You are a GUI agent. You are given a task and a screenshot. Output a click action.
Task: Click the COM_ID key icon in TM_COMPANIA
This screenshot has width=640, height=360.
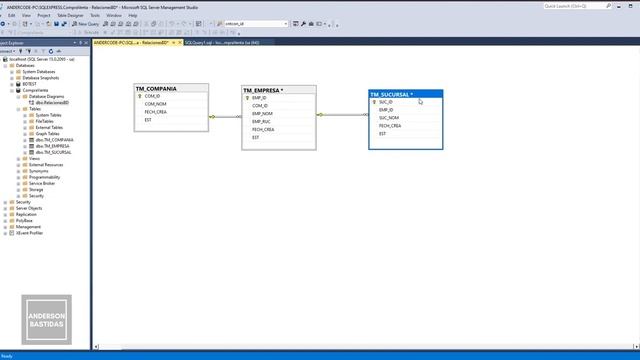coord(140,96)
